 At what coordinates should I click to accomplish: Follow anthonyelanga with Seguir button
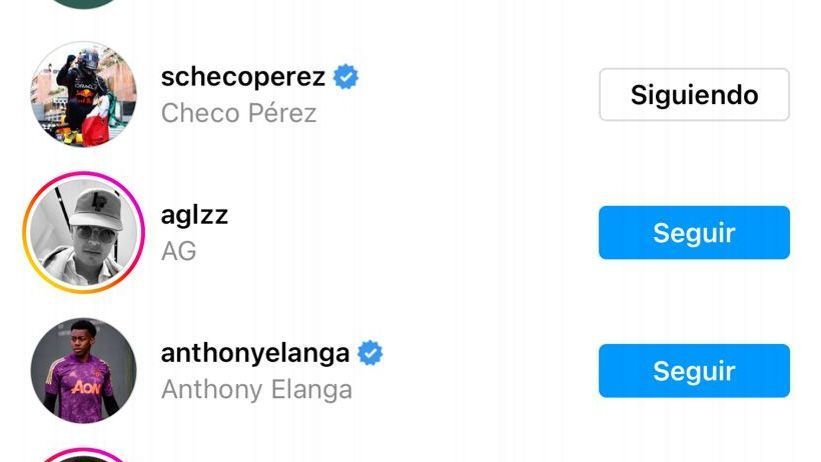(x=694, y=371)
